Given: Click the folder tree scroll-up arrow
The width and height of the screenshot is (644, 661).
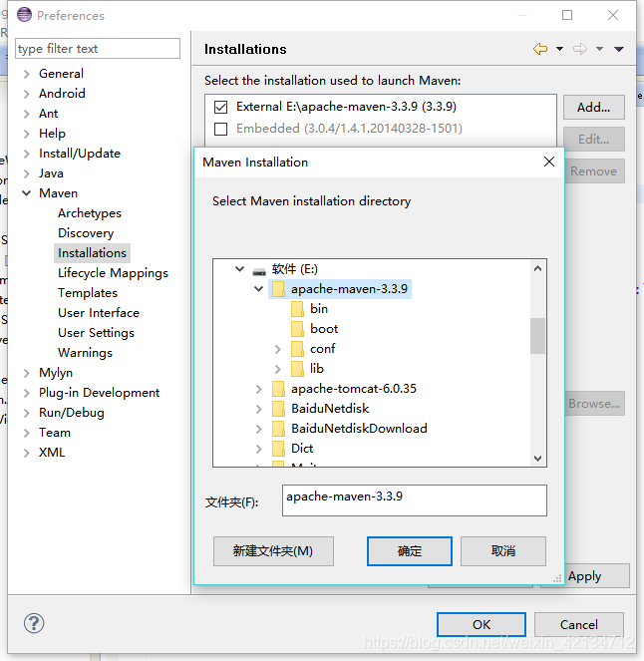Looking at the screenshot, I should (537, 268).
